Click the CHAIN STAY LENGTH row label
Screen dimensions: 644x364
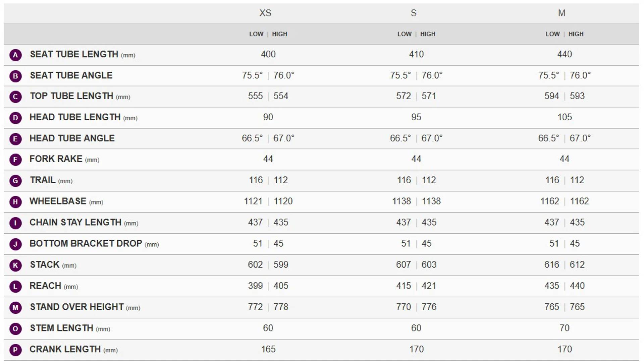point(75,223)
